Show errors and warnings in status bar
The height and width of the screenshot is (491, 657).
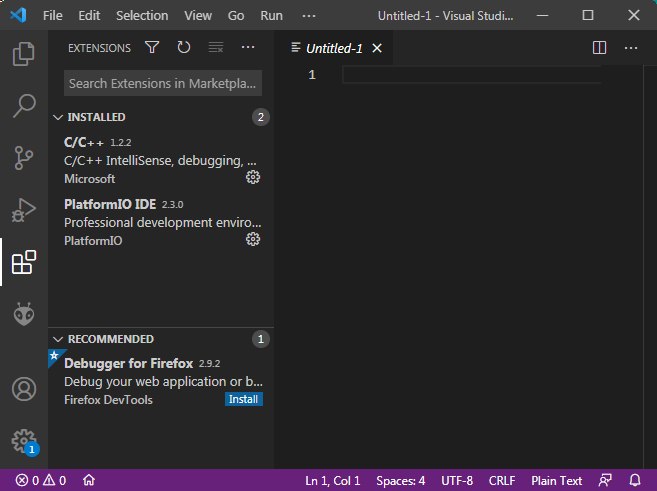coord(41,480)
